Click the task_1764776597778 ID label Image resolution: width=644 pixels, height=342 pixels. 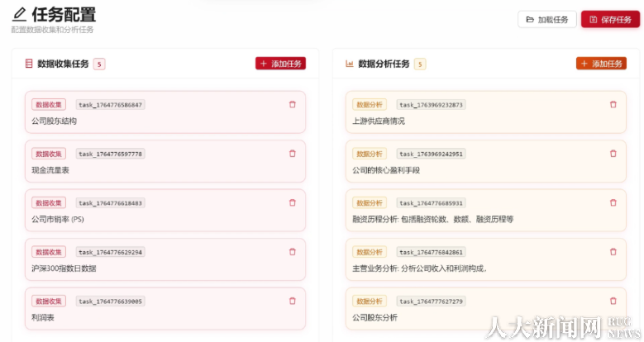click(x=110, y=154)
